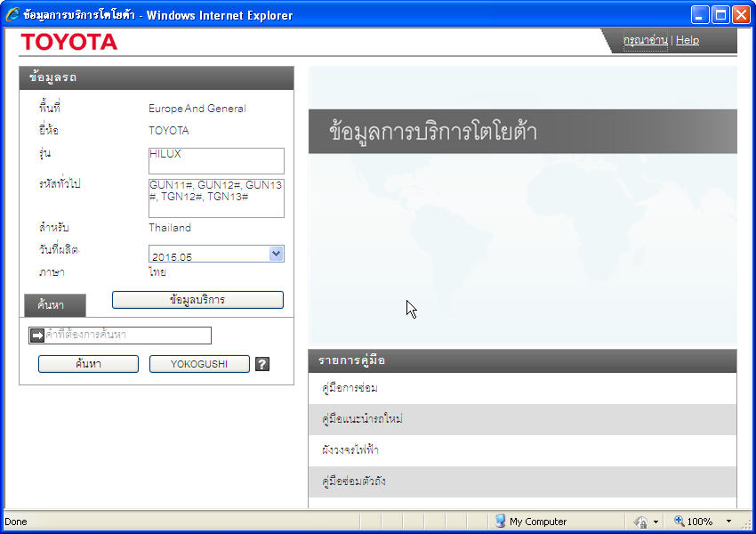Screen dimensions: 756x534
Task: Close the Internet Explorer window
Action: [742, 14]
